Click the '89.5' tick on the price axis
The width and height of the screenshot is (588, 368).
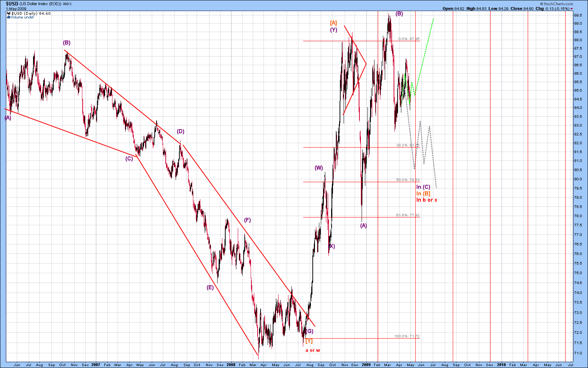578,15
